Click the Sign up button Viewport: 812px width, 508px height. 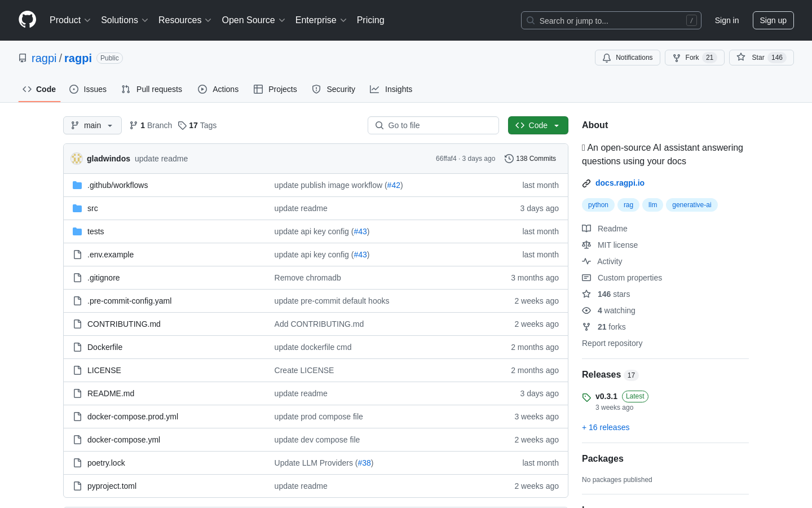(x=773, y=20)
